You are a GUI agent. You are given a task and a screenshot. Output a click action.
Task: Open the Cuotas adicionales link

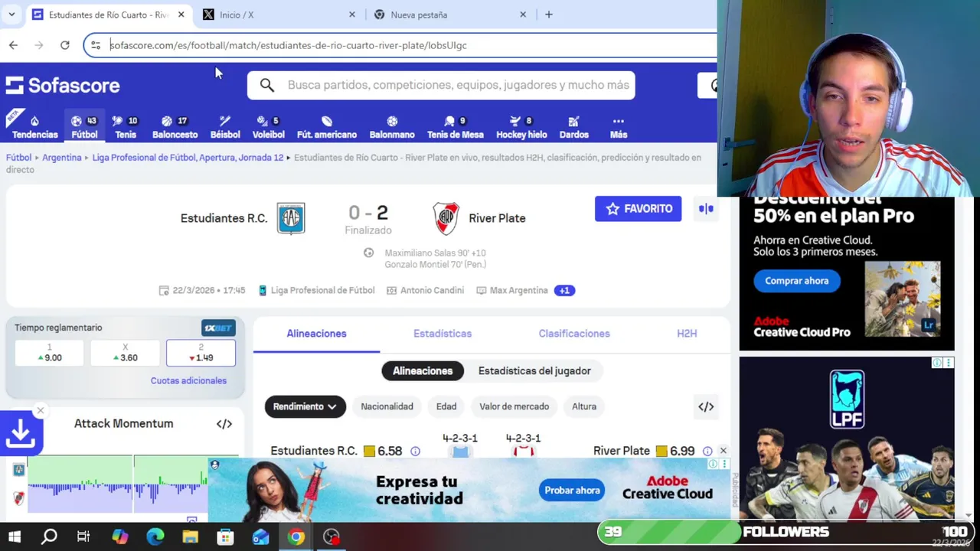188,381
